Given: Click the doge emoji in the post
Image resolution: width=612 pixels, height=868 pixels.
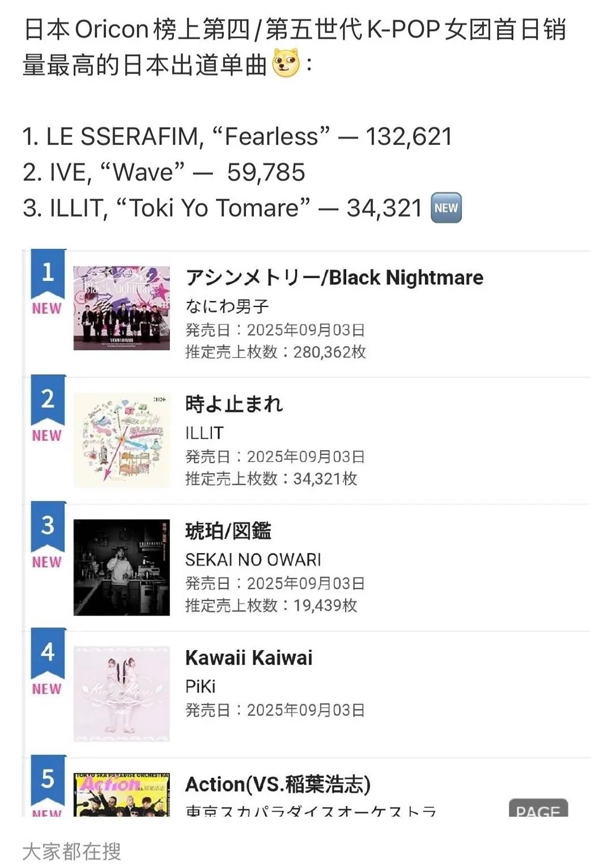Looking at the screenshot, I should [286, 63].
